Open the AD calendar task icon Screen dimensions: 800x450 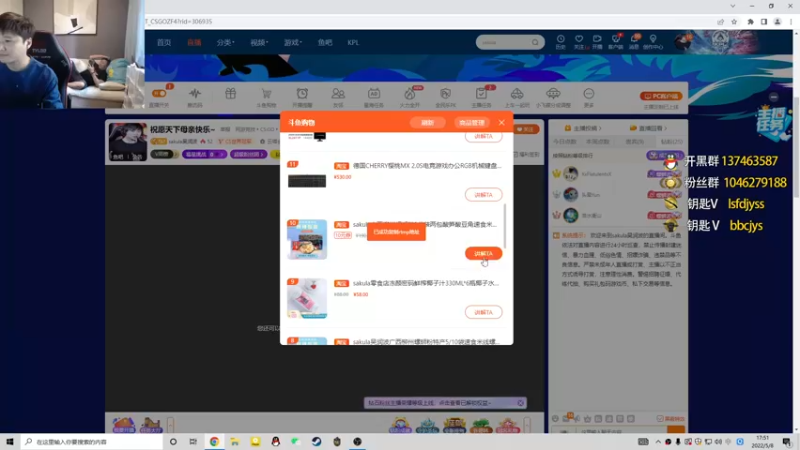click(373, 94)
